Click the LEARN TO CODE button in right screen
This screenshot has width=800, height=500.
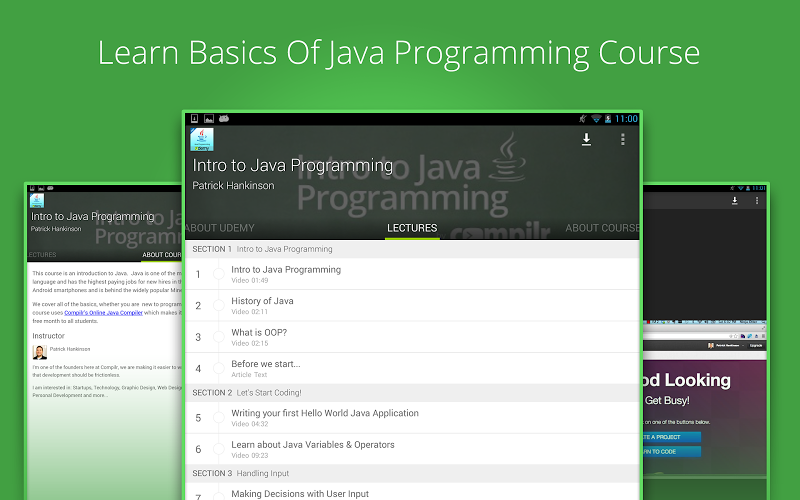[x=671, y=452]
